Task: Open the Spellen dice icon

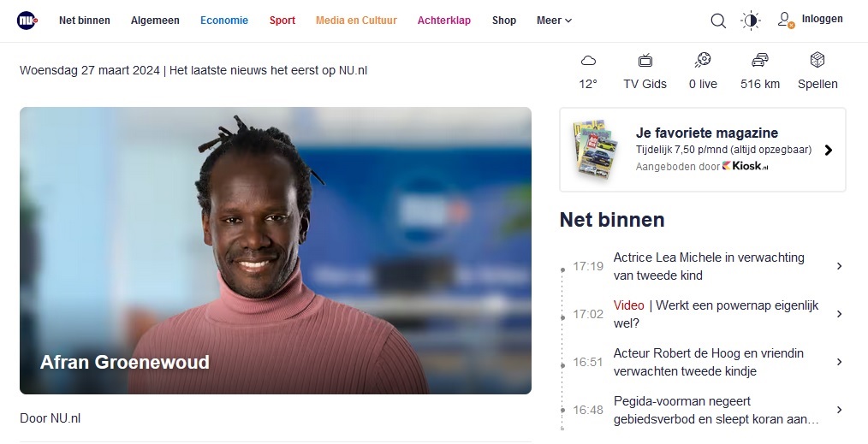Action: tap(817, 60)
